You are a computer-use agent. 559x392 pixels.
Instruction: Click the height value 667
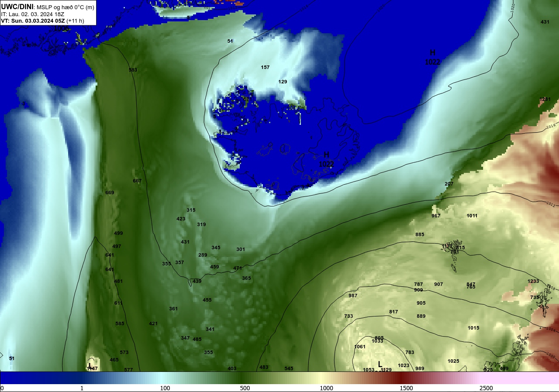(137, 181)
